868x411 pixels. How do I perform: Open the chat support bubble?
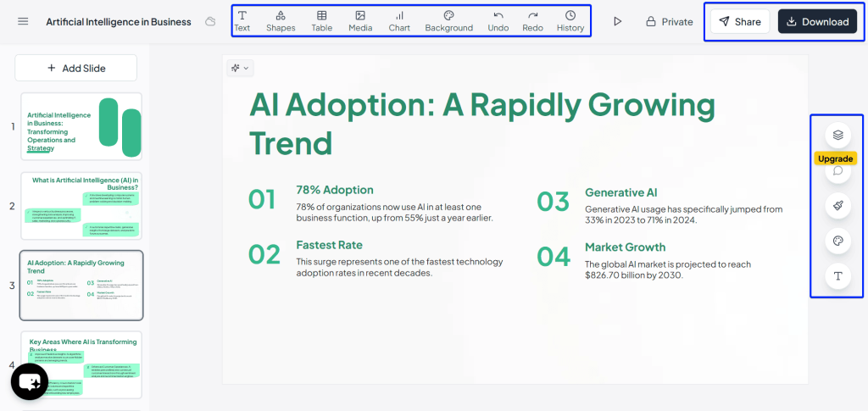(30, 382)
